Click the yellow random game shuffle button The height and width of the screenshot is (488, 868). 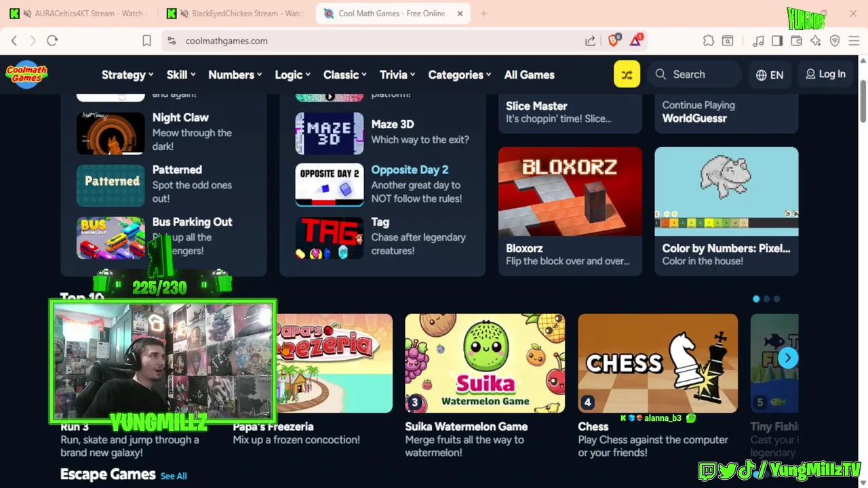627,75
